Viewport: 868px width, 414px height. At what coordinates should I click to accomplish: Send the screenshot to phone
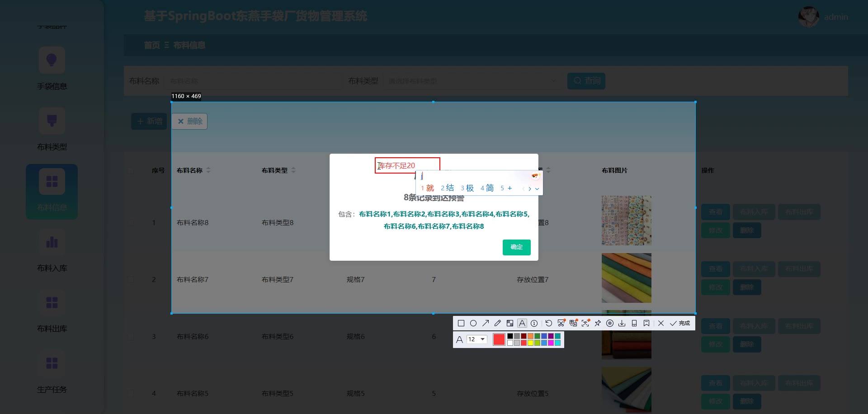[x=634, y=323]
